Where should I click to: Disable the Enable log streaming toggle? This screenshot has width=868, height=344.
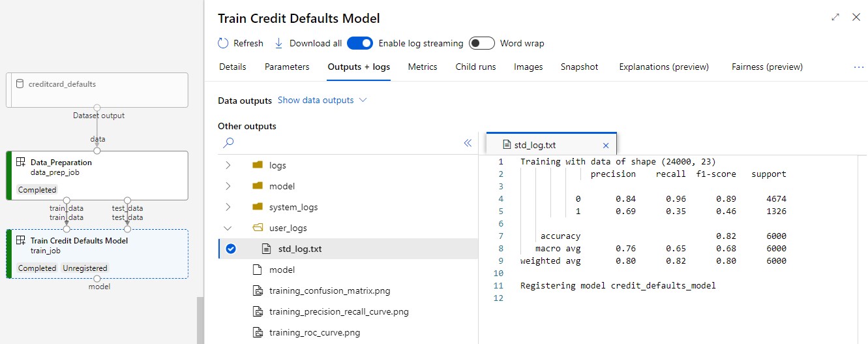point(360,43)
